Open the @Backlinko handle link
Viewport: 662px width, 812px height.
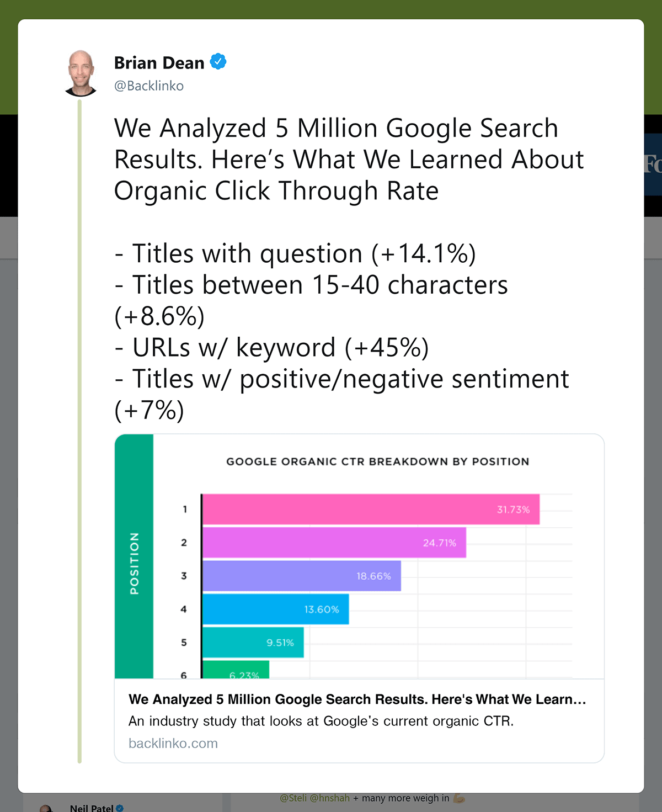pos(149,86)
